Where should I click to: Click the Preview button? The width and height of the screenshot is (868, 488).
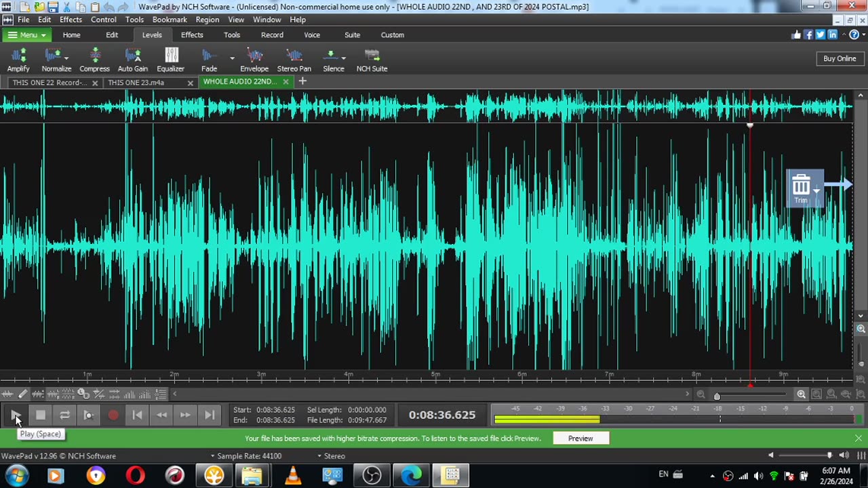pos(580,439)
